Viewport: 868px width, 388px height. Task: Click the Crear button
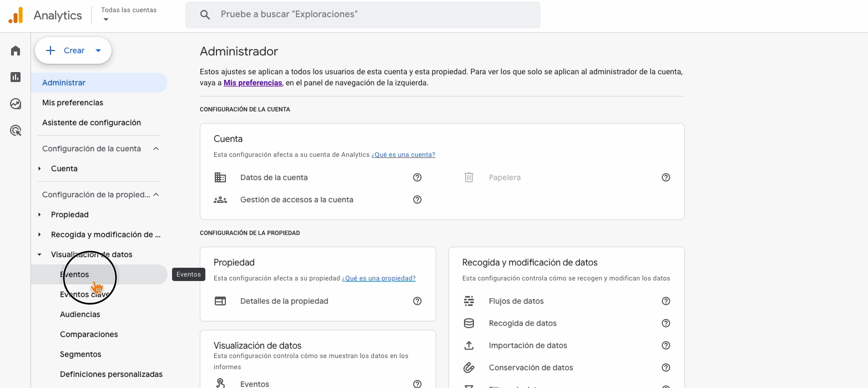73,50
